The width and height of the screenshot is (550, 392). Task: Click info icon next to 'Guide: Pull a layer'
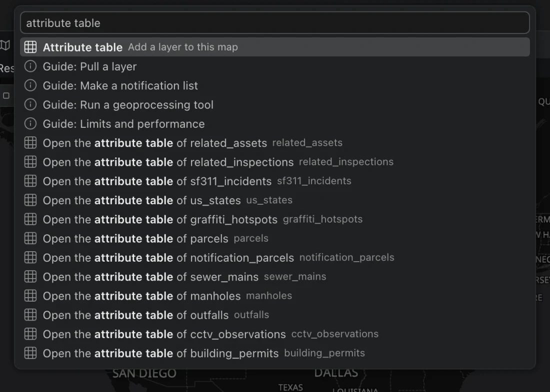tap(30, 66)
